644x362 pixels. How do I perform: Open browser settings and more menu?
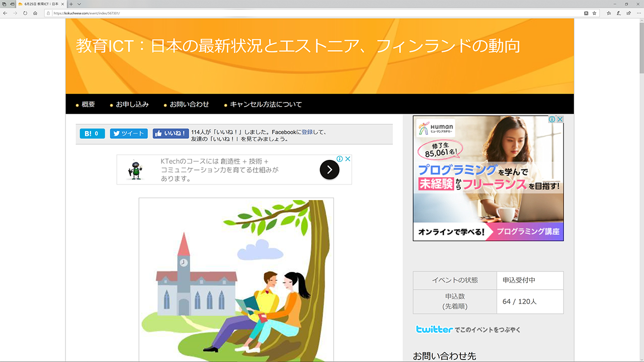[638, 13]
